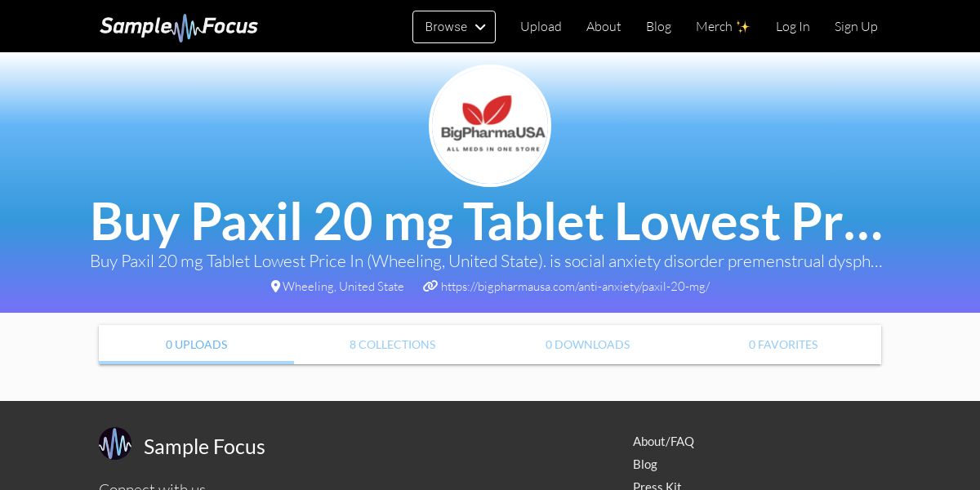Visit the Blog from the top navigation
Screen dimensions: 980x490
(658, 27)
